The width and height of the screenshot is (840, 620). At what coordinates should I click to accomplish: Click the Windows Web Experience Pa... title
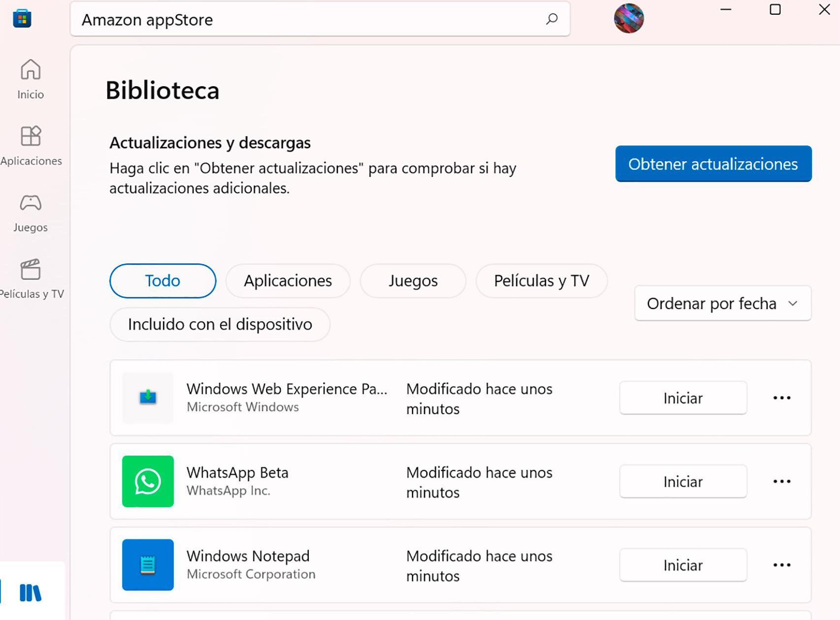point(287,389)
